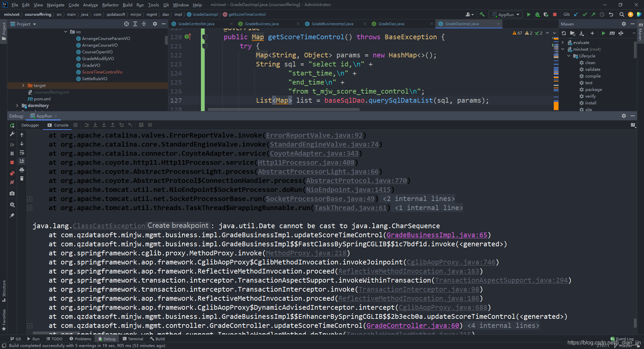Execute Maven goal 'm' icon
This screenshot has width=644, height=349.
[x=612, y=33]
